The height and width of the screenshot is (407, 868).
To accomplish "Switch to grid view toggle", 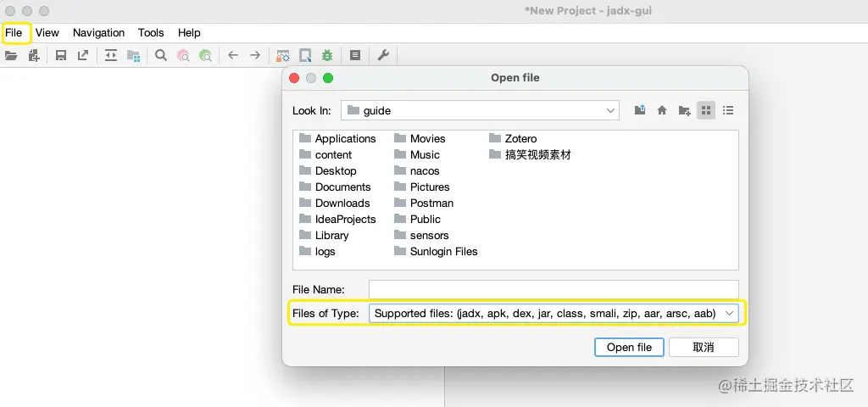I will [x=706, y=110].
